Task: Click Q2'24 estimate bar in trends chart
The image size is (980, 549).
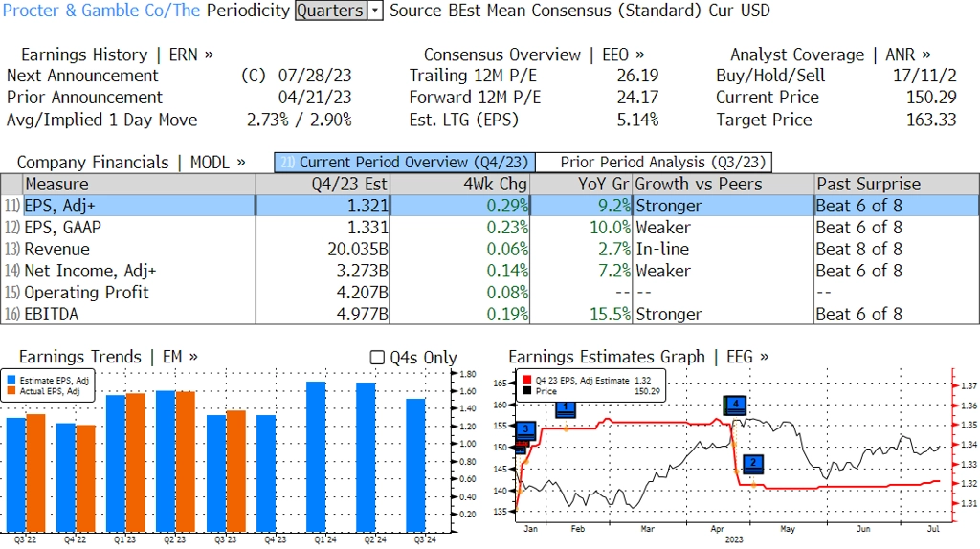Action: pos(367,458)
